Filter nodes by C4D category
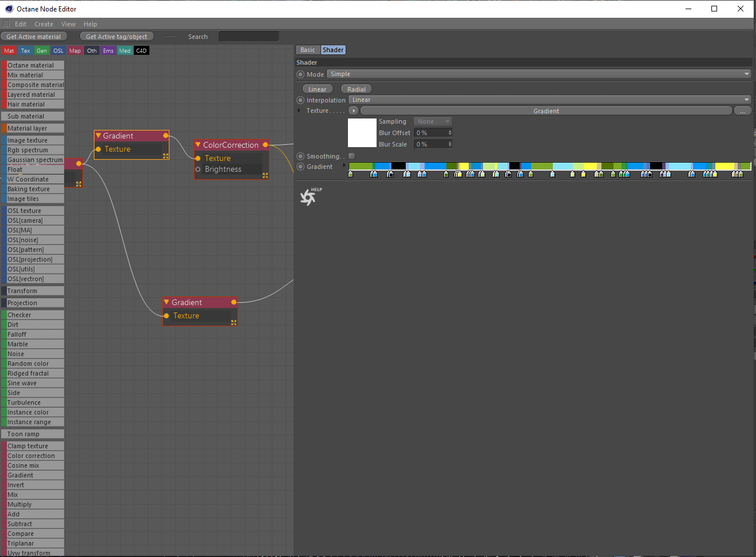The image size is (756, 557). coord(141,51)
